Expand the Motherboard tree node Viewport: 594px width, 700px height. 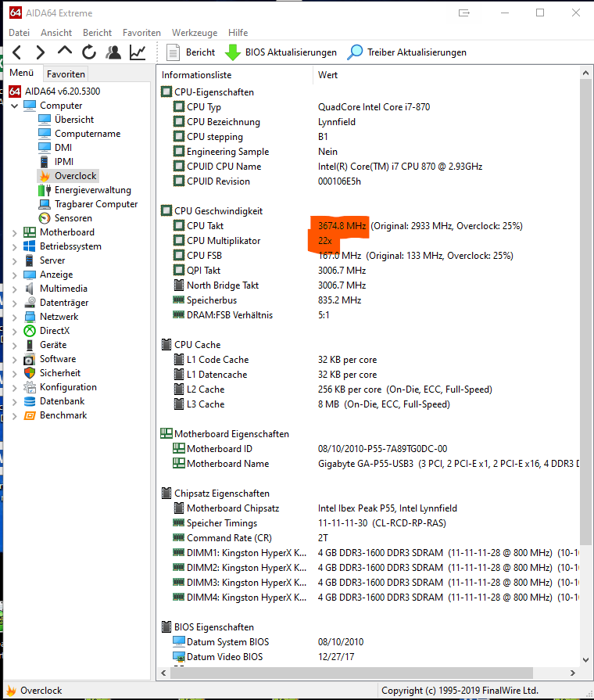(x=14, y=232)
